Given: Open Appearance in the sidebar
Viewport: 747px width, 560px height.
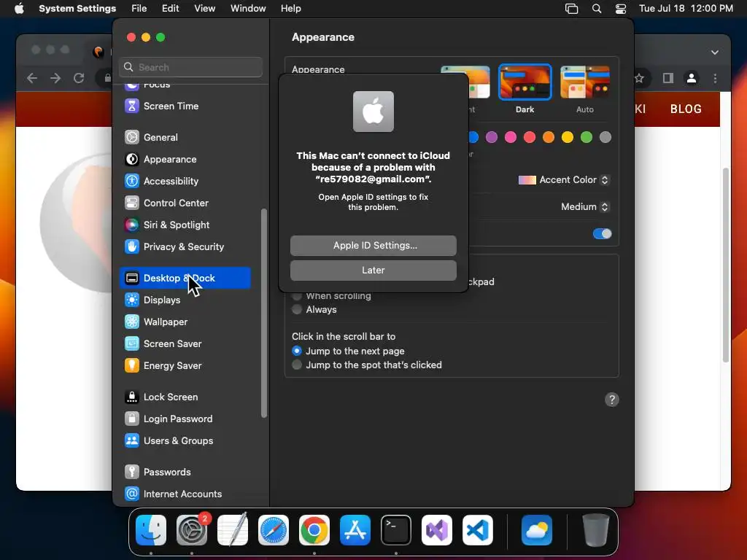Looking at the screenshot, I should pyautogui.click(x=185, y=159).
